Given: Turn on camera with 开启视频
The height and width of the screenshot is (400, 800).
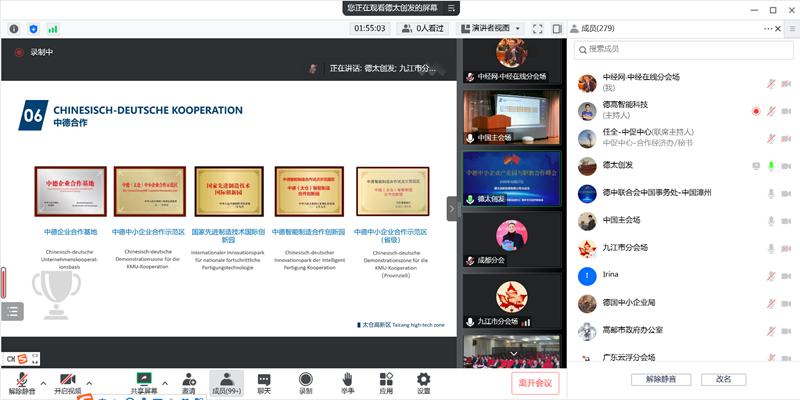Looking at the screenshot, I should (67, 379).
